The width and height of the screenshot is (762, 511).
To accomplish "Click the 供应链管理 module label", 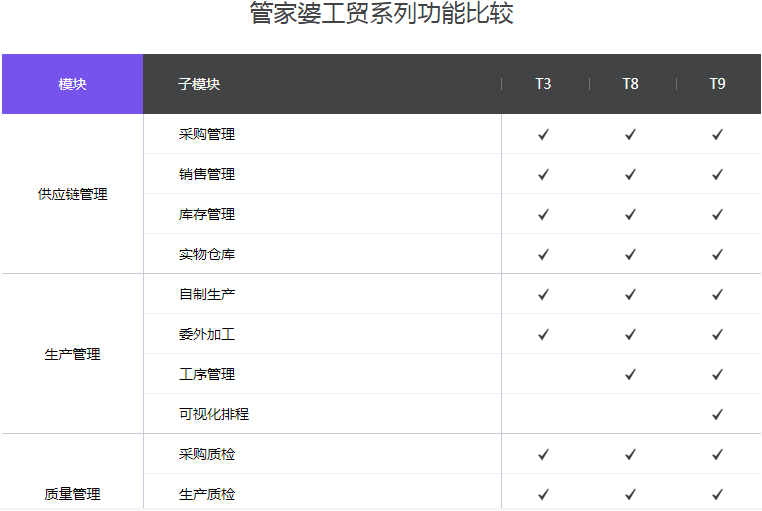I will coord(72,194).
